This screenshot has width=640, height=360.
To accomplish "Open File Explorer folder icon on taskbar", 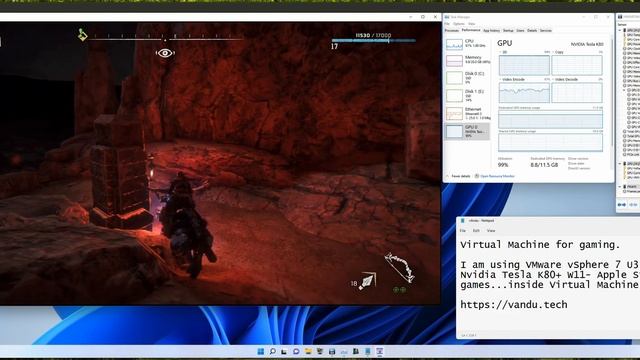I will (x=308, y=351).
